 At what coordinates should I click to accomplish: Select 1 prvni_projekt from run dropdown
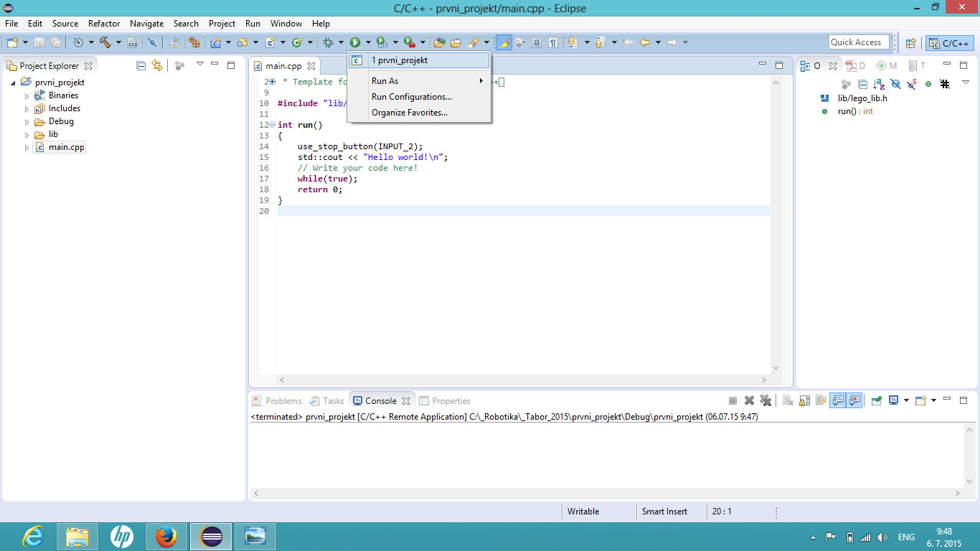(400, 60)
